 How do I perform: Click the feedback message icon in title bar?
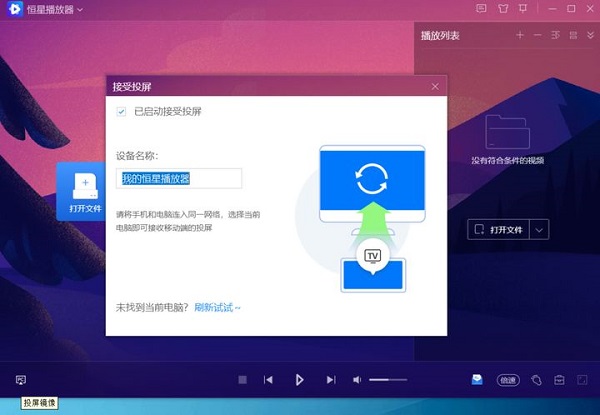(x=481, y=9)
